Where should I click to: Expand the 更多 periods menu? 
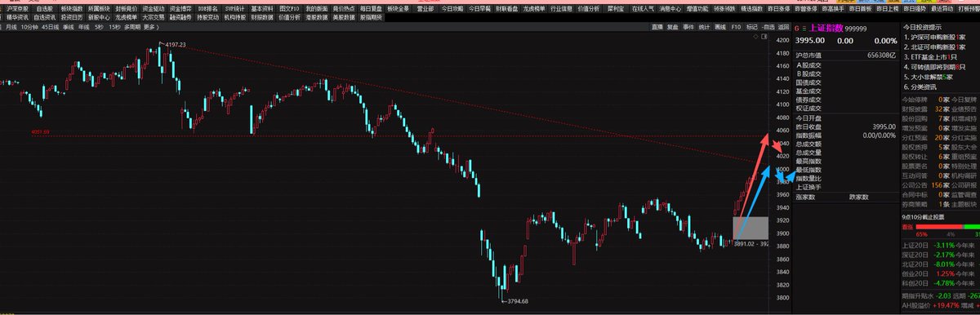(151, 27)
